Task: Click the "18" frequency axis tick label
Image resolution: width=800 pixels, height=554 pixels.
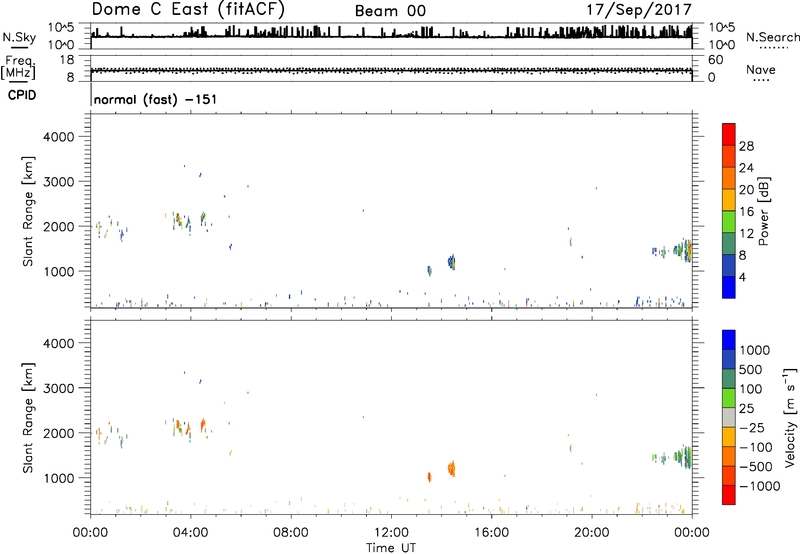Action: (67, 60)
